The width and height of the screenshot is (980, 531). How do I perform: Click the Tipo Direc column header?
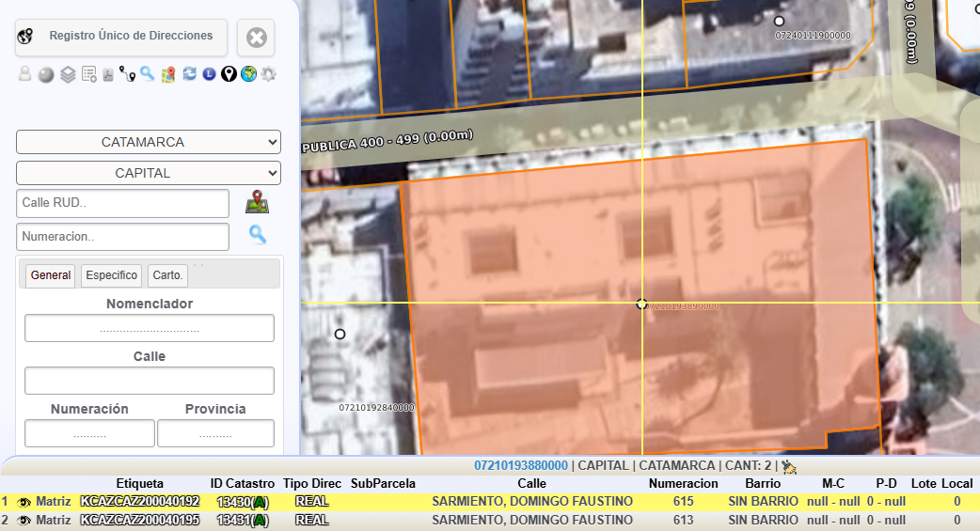click(x=312, y=483)
